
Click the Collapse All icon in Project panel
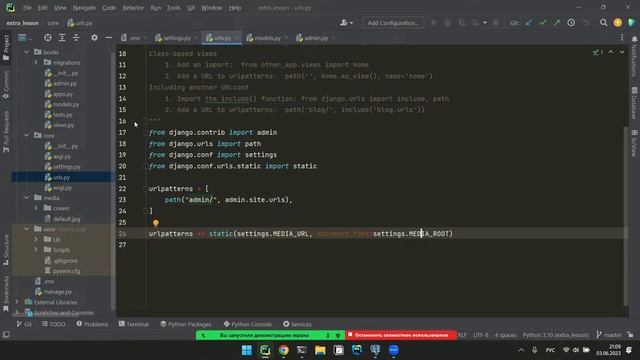76,38
